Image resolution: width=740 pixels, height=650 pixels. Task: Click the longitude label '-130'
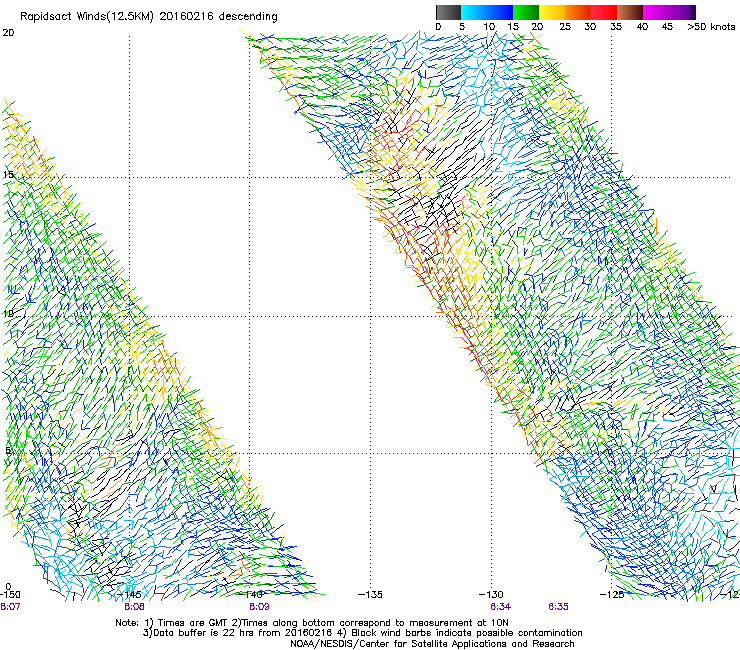(491, 595)
